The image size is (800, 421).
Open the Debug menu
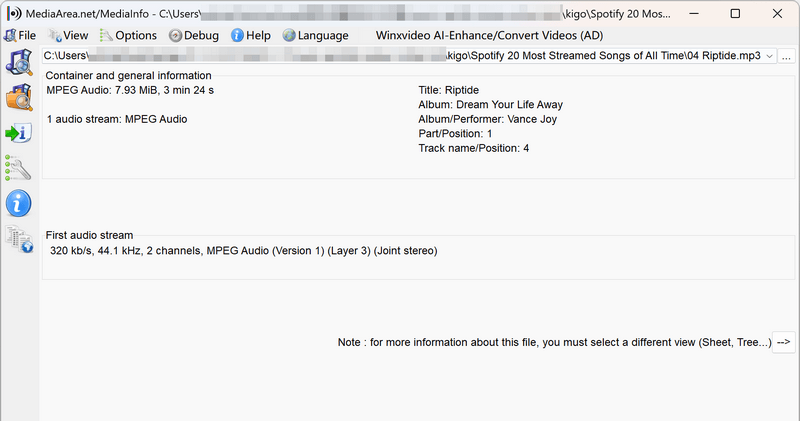click(x=194, y=35)
